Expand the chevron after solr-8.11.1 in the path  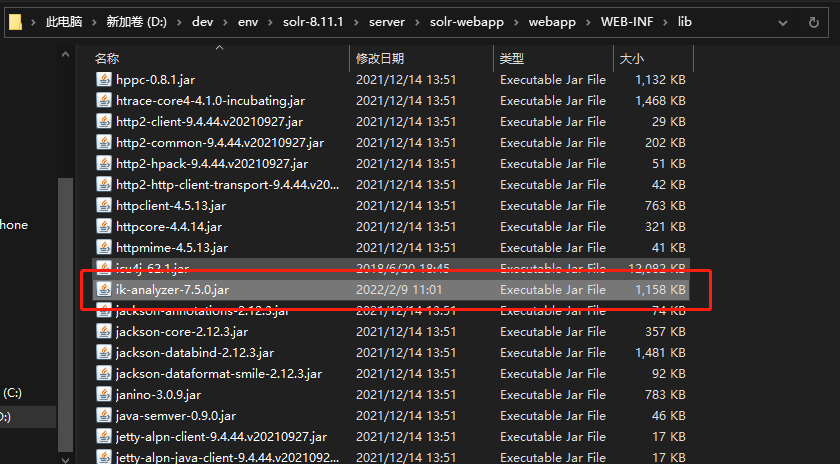pos(356,23)
